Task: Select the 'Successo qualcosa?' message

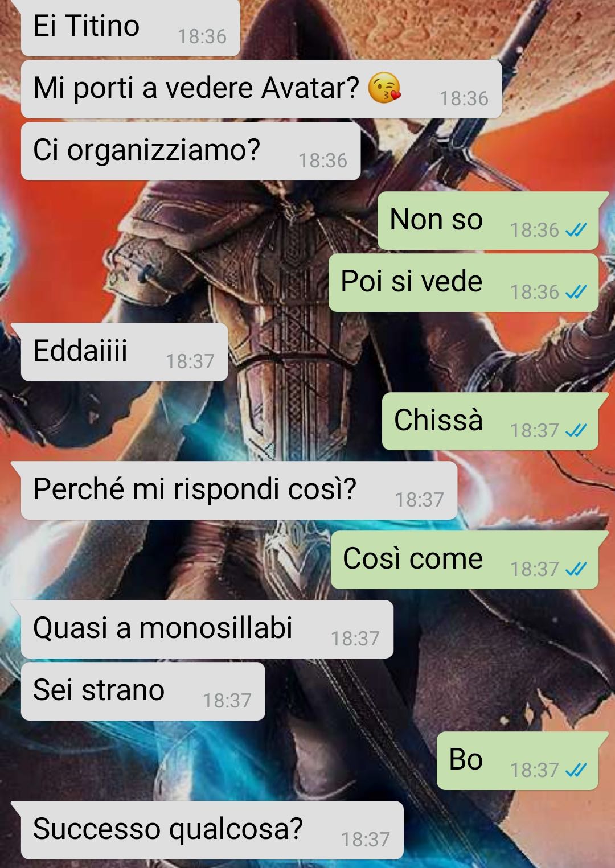Action: click(212, 830)
